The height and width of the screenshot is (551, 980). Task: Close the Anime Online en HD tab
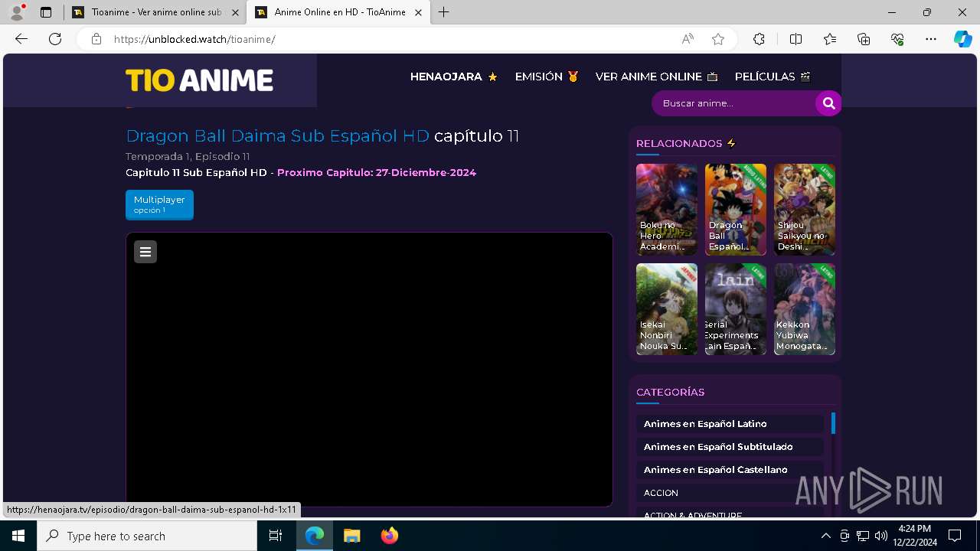418,12
